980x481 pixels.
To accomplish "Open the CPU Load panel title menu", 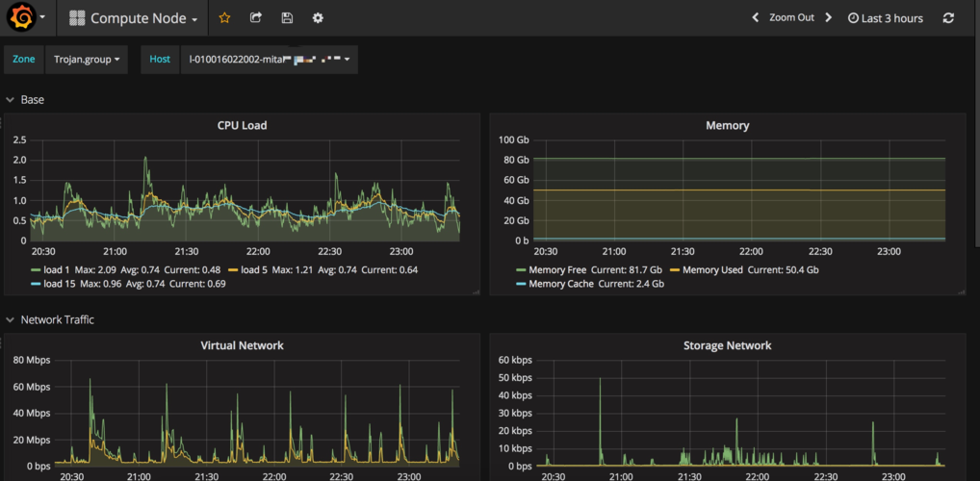I will click(x=241, y=125).
